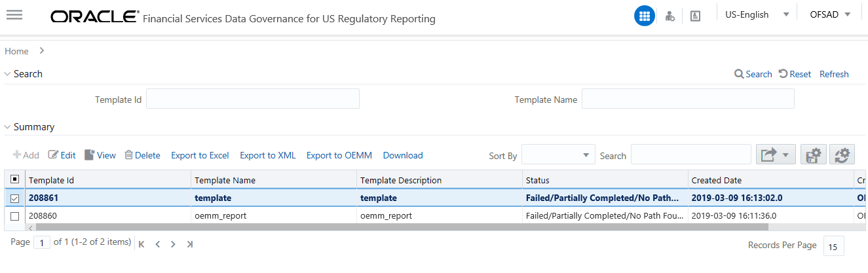Go to the next page arrow
868x273 pixels.
coord(173,244)
